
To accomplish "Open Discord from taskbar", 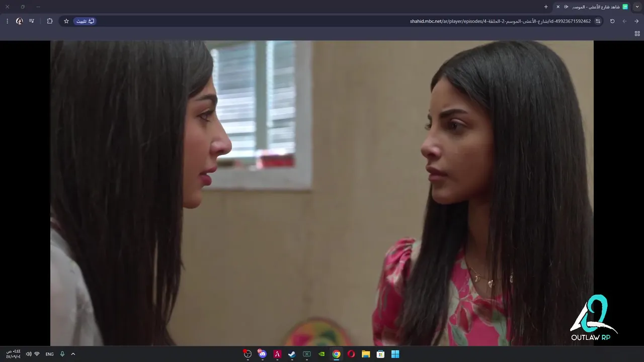I will [262, 354].
